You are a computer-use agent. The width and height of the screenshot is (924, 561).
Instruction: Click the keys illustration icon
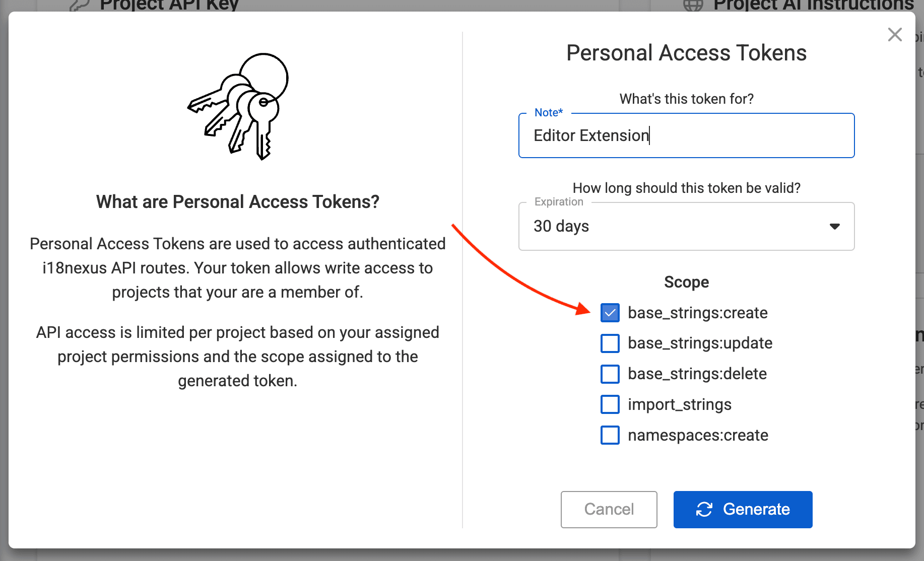238,106
